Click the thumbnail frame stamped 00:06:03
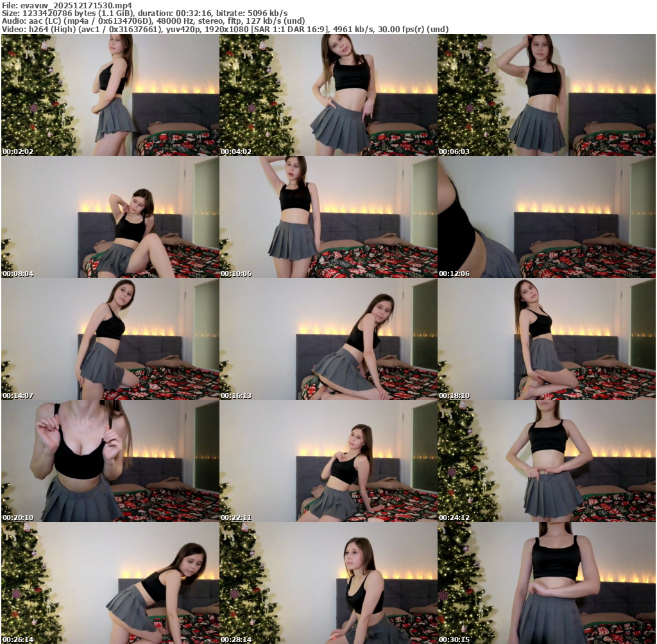657x644 pixels. pos(547,95)
